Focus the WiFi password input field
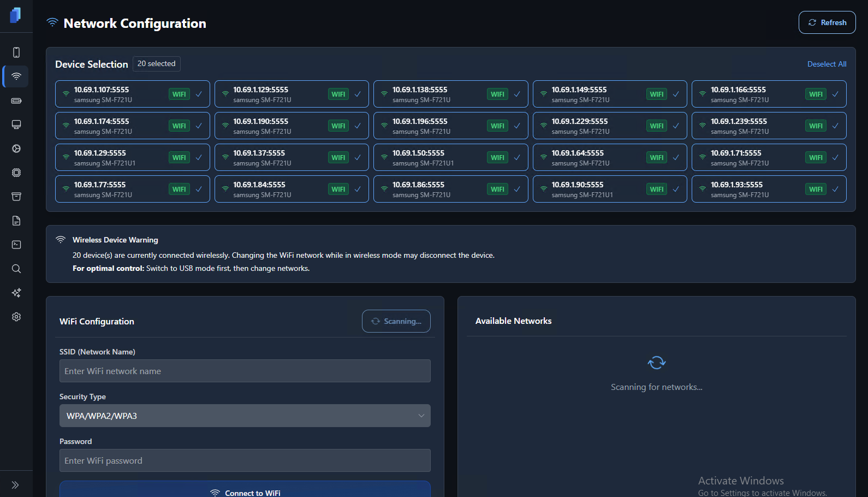 [245, 460]
